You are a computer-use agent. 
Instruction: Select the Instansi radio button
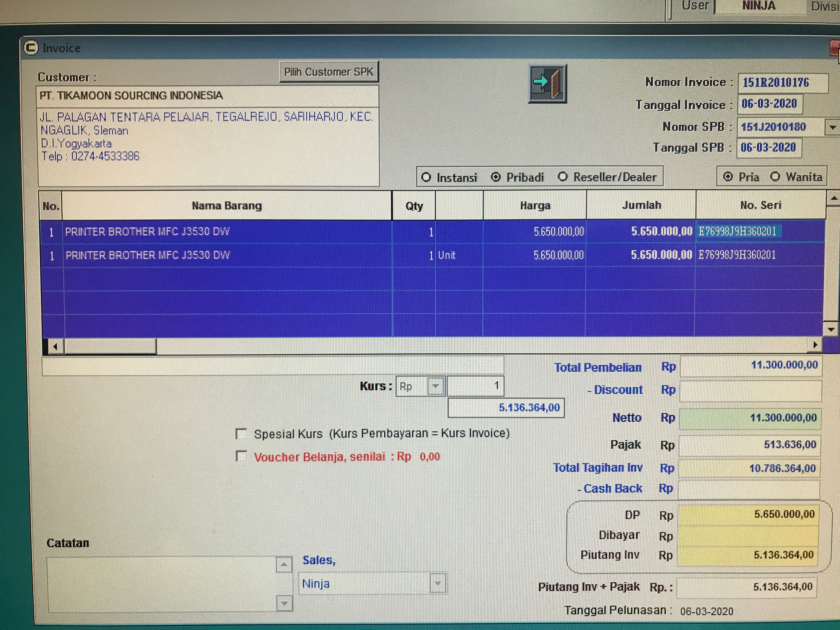426,177
